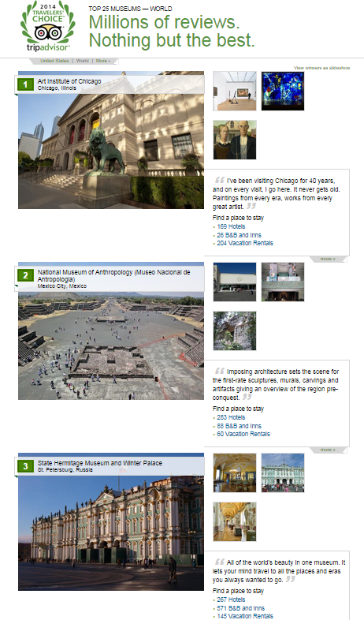Open the 571 B&B and Inns link
The height and width of the screenshot is (620, 364).
click(x=241, y=608)
